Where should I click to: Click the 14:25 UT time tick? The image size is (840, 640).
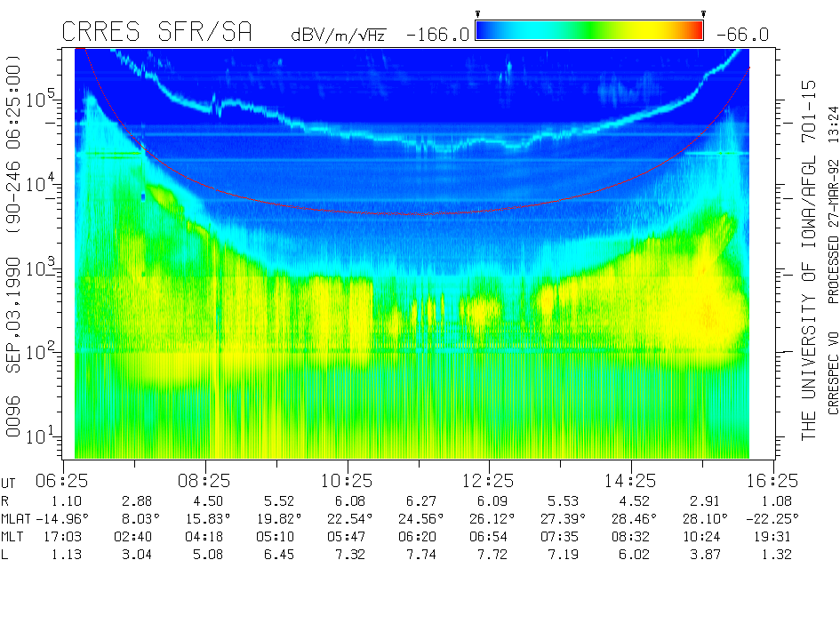pos(630,481)
